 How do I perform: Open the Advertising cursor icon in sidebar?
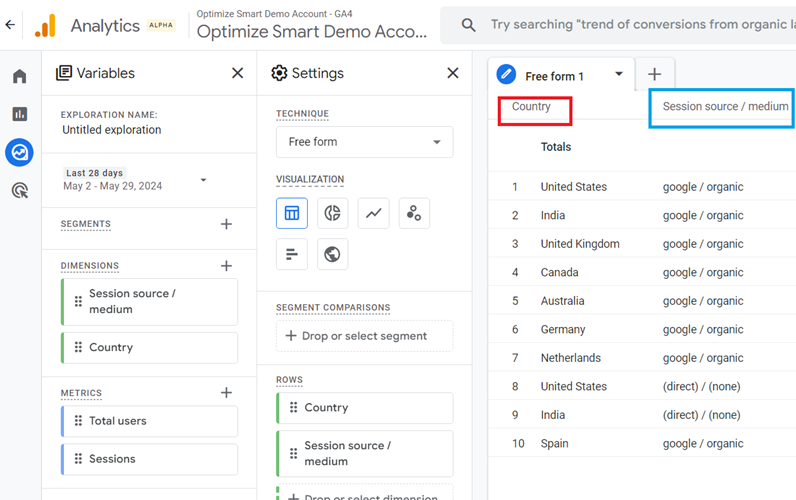[20, 190]
